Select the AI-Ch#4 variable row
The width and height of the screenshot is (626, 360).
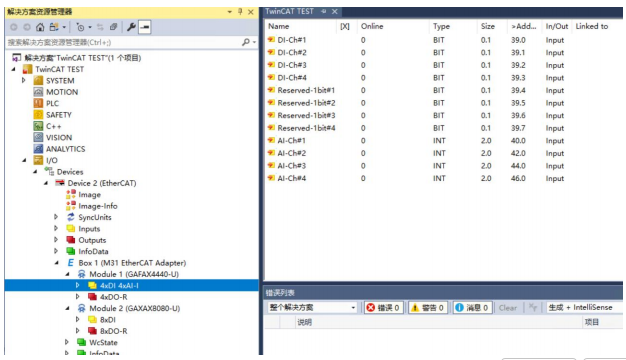443,178
